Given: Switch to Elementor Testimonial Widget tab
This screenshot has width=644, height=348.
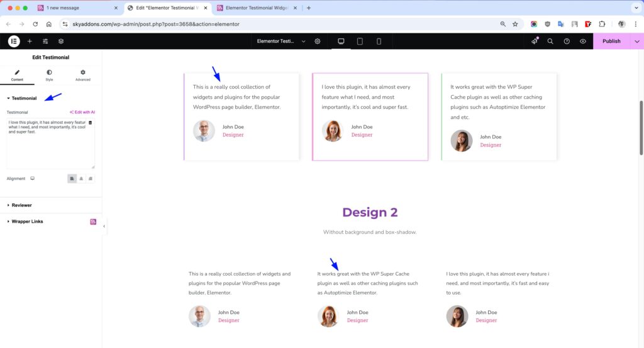Looking at the screenshot, I should click(257, 8).
